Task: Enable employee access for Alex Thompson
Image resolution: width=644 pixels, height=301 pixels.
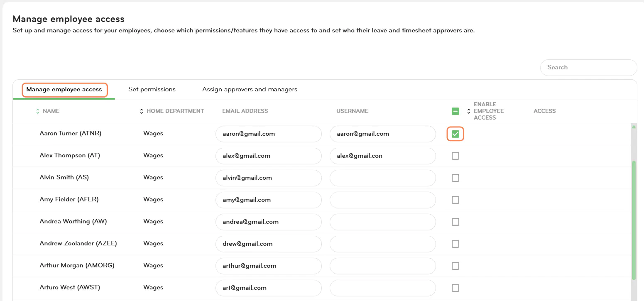Action: [455, 156]
